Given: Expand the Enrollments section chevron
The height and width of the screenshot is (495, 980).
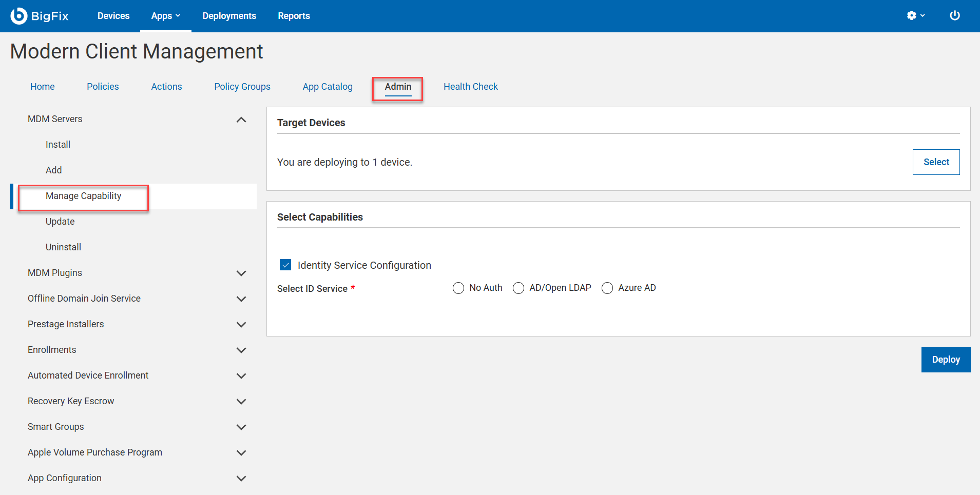Looking at the screenshot, I should click(x=241, y=350).
